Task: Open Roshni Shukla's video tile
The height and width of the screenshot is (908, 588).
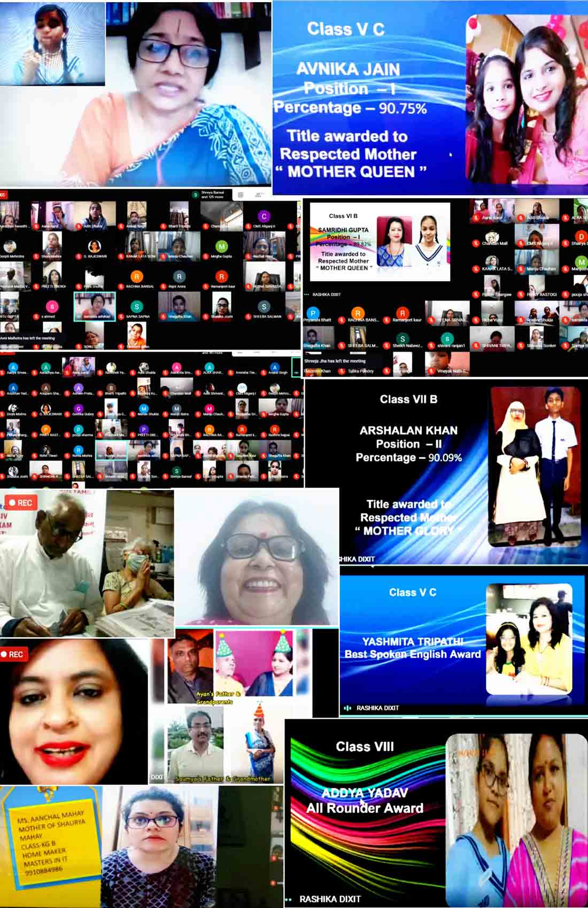Action: tap(537, 313)
